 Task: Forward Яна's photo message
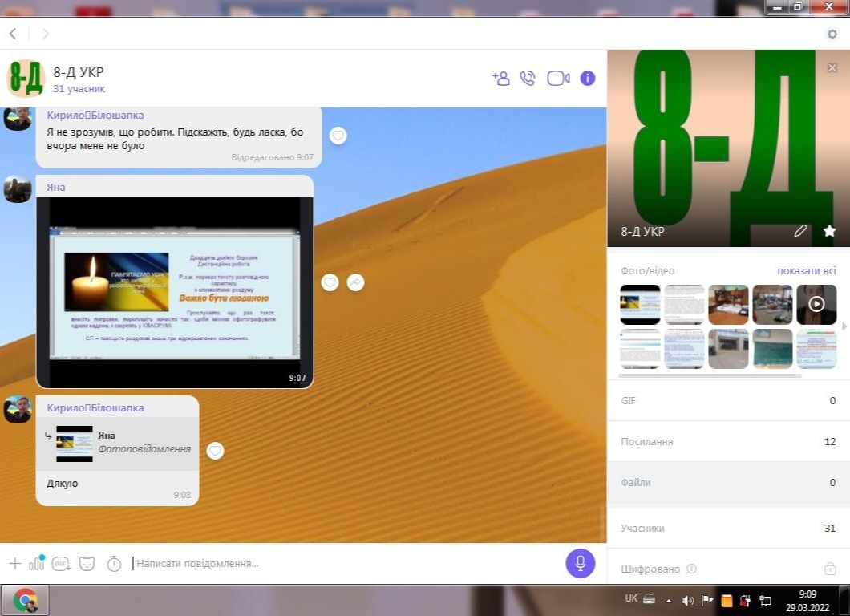(x=355, y=282)
